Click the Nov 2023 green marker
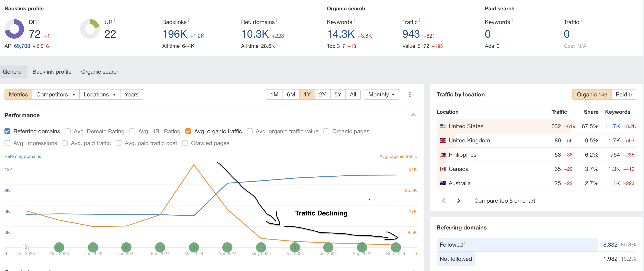Viewport: 644px width, 271px height. pos(59,247)
